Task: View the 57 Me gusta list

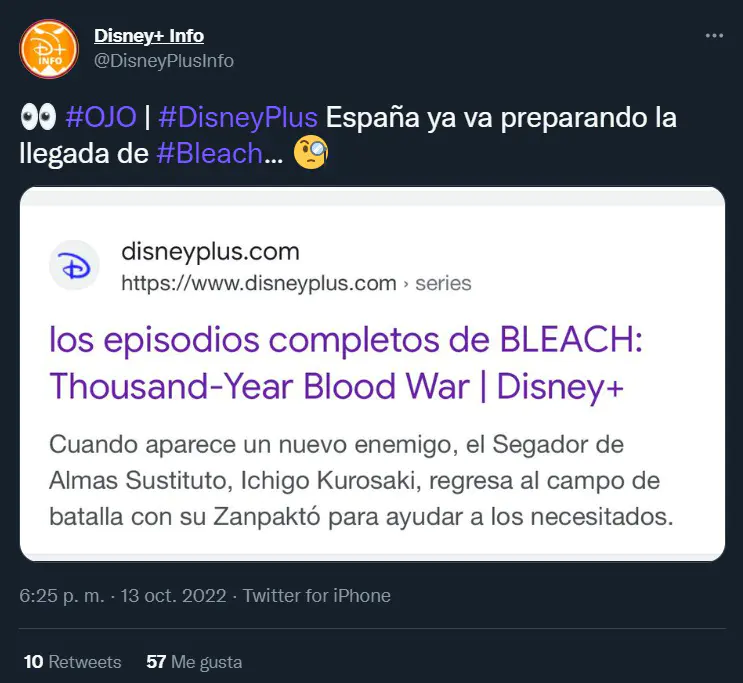Action: pyautogui.click(x=194, y=662)
